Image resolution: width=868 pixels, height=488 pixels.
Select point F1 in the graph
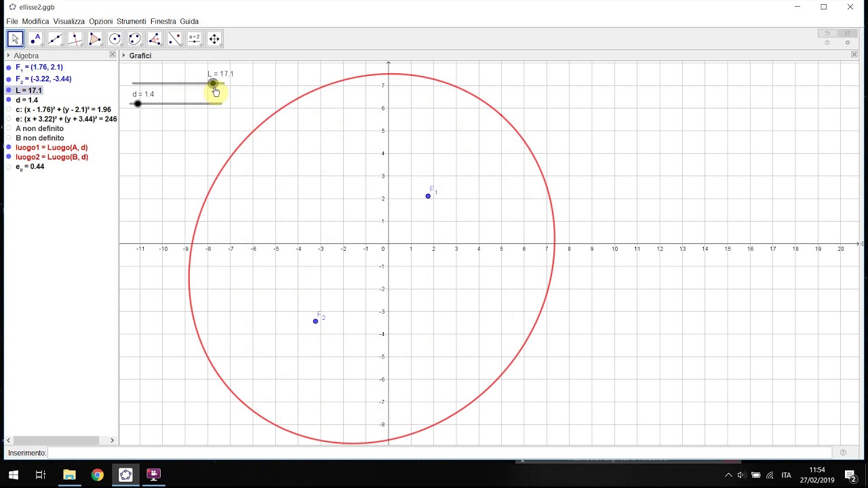pyautogui.click(x=428, y=196)
